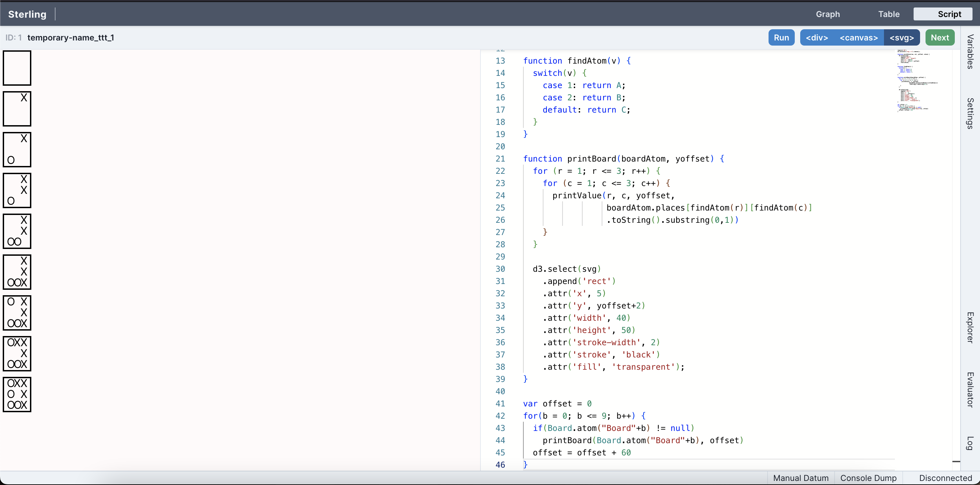
Task: Click Console Dump in status bar
Action: pos(868,478)
